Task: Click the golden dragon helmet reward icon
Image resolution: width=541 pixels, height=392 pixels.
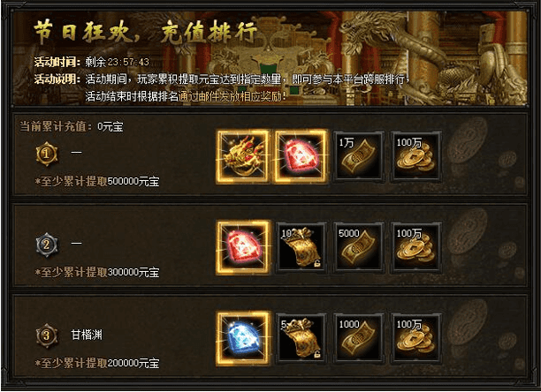Action: coord(243,156)
